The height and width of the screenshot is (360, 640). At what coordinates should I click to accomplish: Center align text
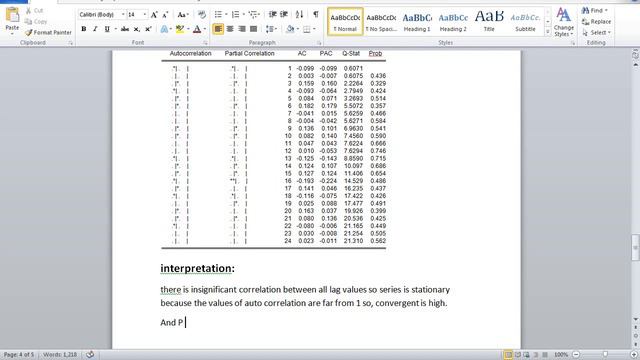pyautogui.click(x=230, y=29)
